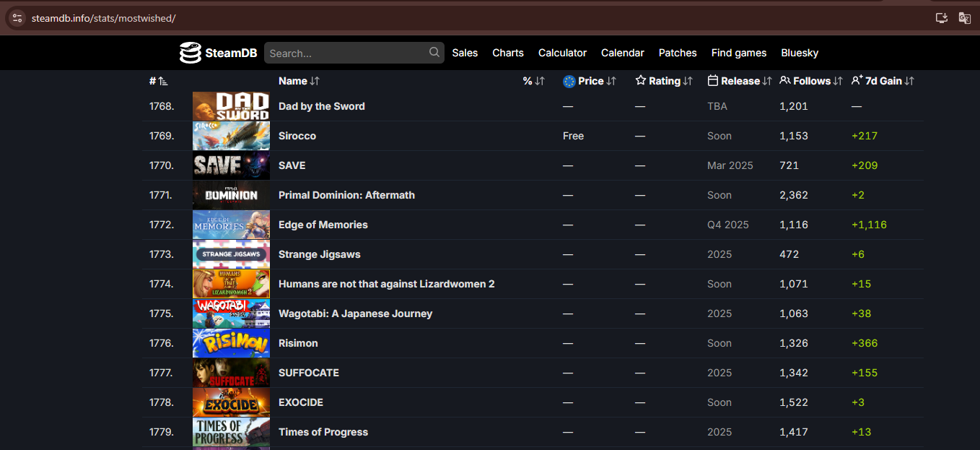
Task: Open Strange Jigsaws game link
Action: 320,254
